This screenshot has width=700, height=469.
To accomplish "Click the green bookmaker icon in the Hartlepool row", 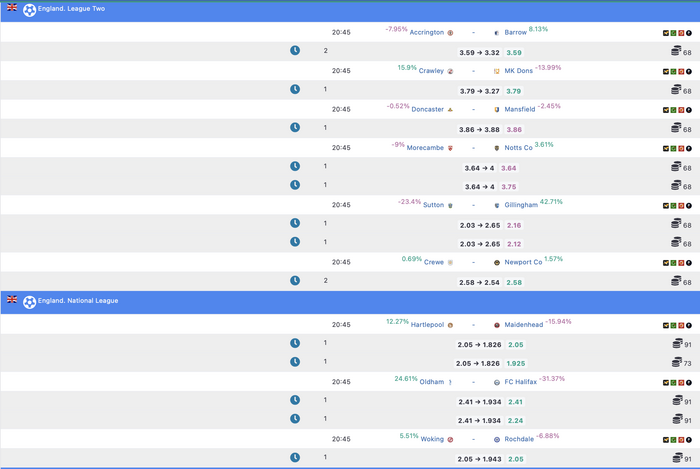I will pyautogui.click(x=673, y=325).
